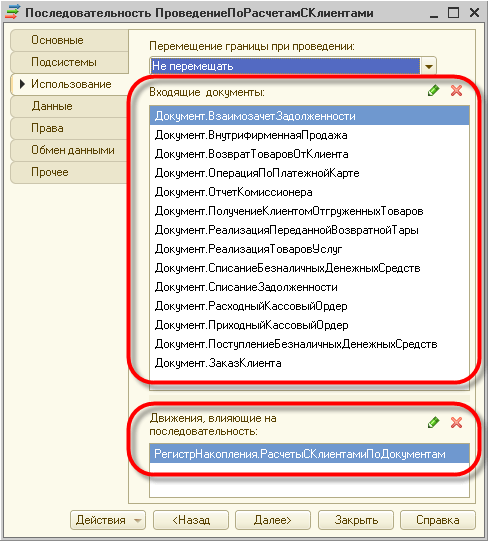Click the sequence icon in the title bar
The height and width of the screenshot is (541, 488).
(12, 12)
